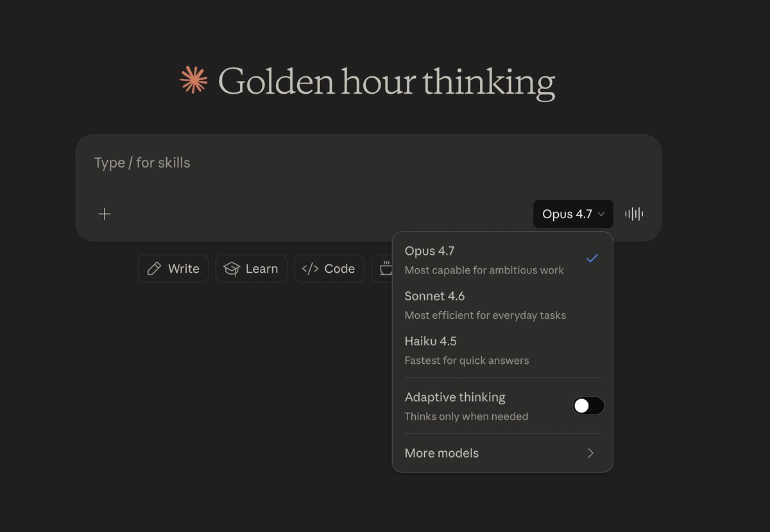Click the Learn suggestion button
The width and height of the screenshot is (770, 532).
tap(251, 269)
